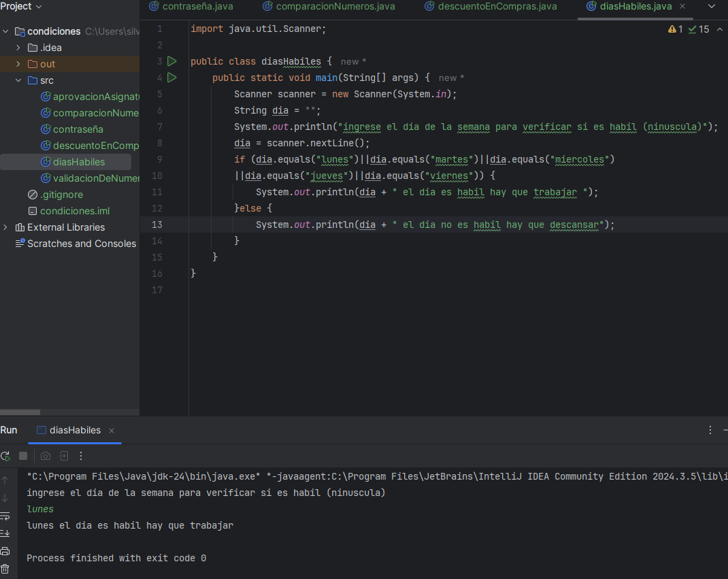Clear all console output with trash icon
Viewport: 728px width, 579px height.
[x=5, y=569]
